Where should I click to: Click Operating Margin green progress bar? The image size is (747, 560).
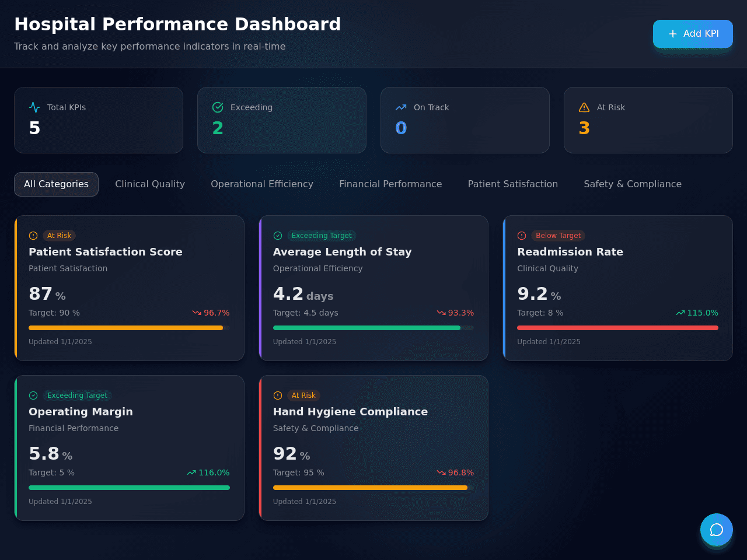129,488
